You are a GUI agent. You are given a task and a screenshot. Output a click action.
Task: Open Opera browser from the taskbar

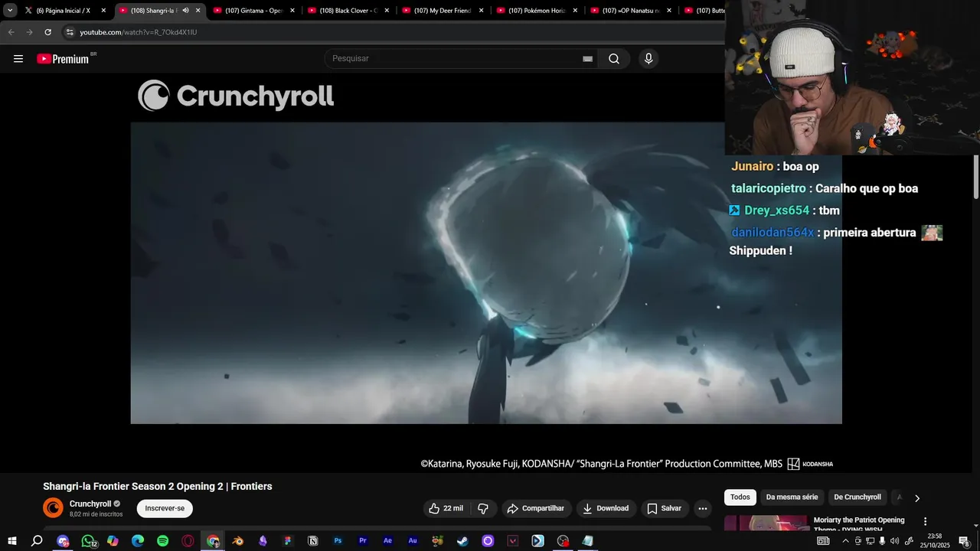point(188,541)
